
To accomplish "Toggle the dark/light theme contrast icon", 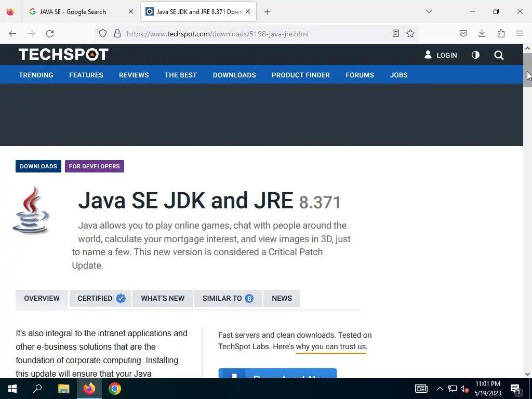I will 476,55.
